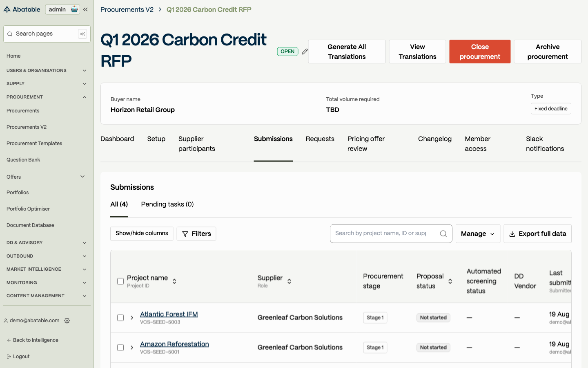Viewport: 588px width, 368px height.
Task: Click the Search pages input
Action: click(47, 34)
